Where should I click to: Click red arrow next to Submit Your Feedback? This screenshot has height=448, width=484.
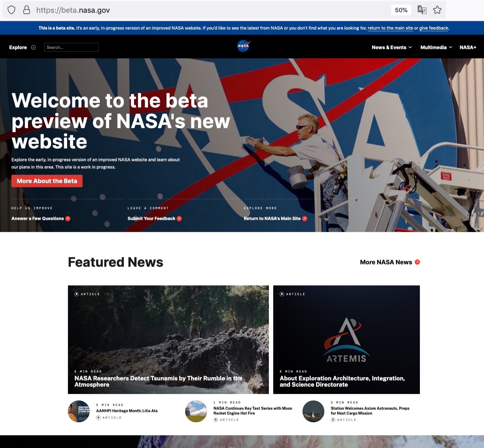pos(179,219)
